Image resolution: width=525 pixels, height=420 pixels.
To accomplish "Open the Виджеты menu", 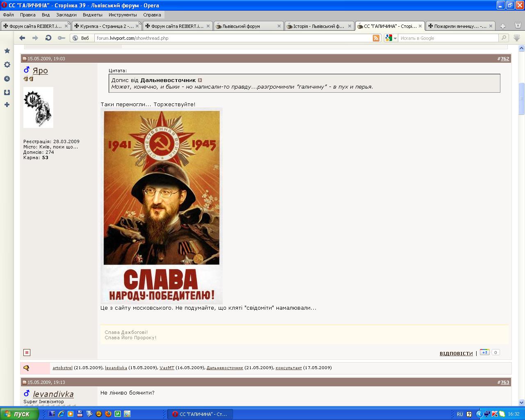I will coord(93,15).
